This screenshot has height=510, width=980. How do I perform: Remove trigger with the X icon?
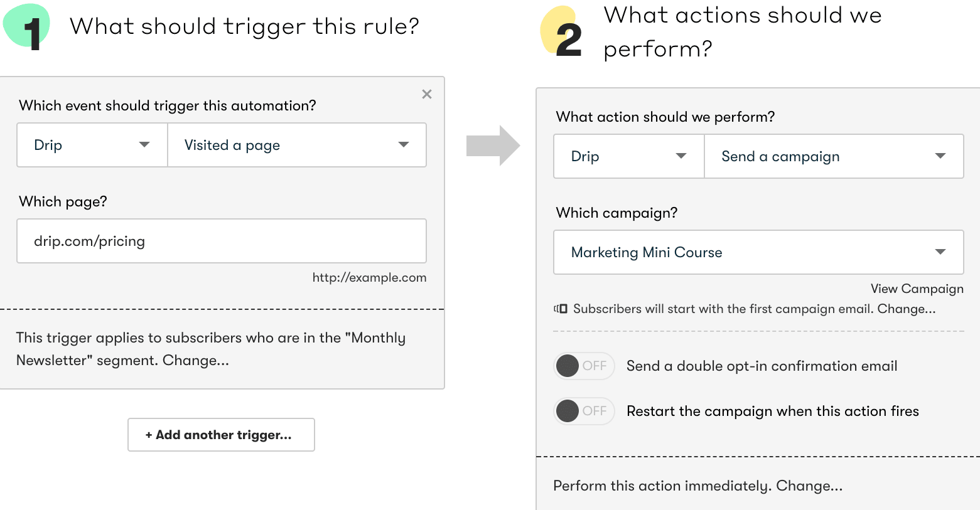[427, 94]
